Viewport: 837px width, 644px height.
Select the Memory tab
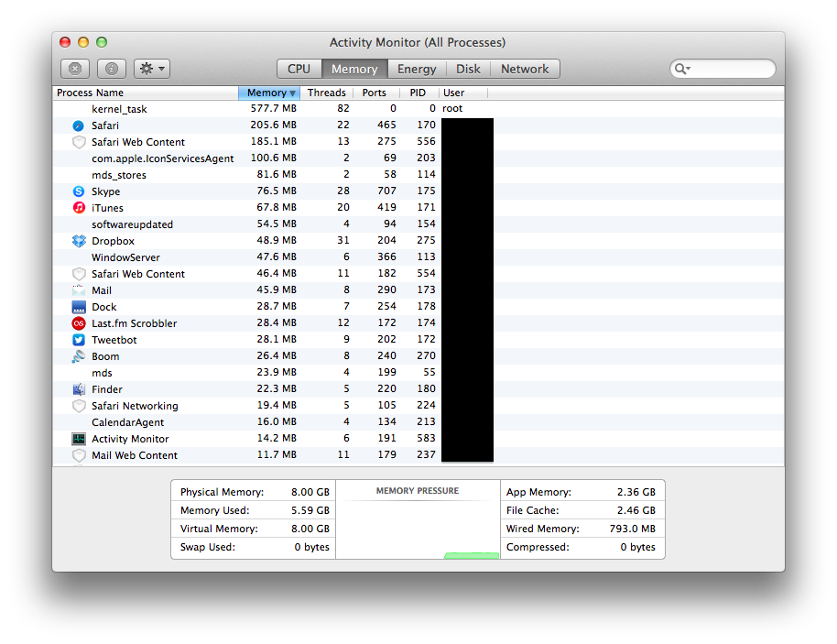click(x=354, y=69)
